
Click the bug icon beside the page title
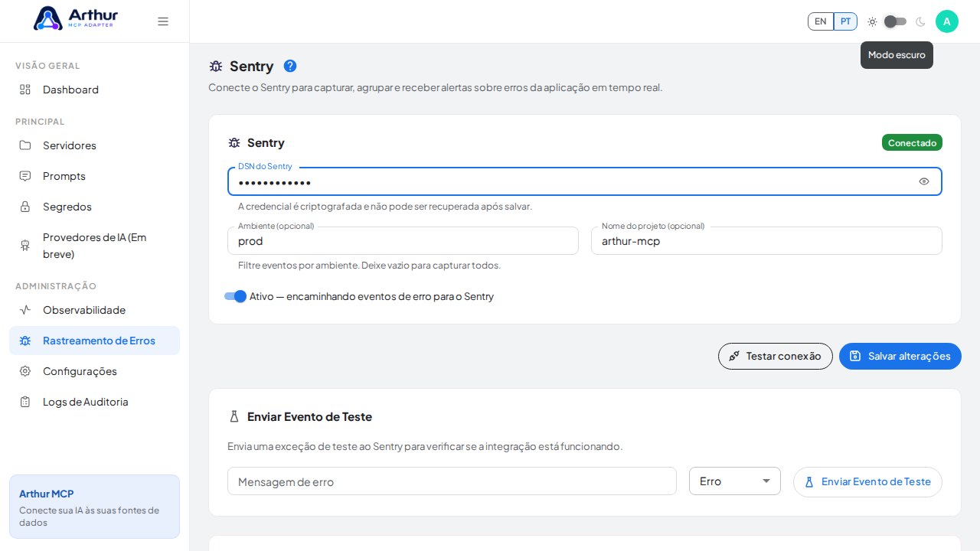coord(216,67)
